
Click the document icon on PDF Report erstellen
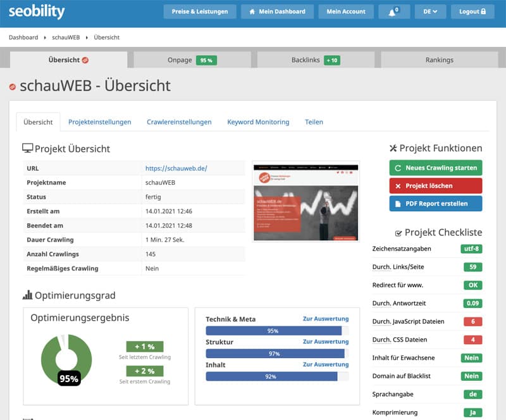pyautogui.click(x=398, y=204)
